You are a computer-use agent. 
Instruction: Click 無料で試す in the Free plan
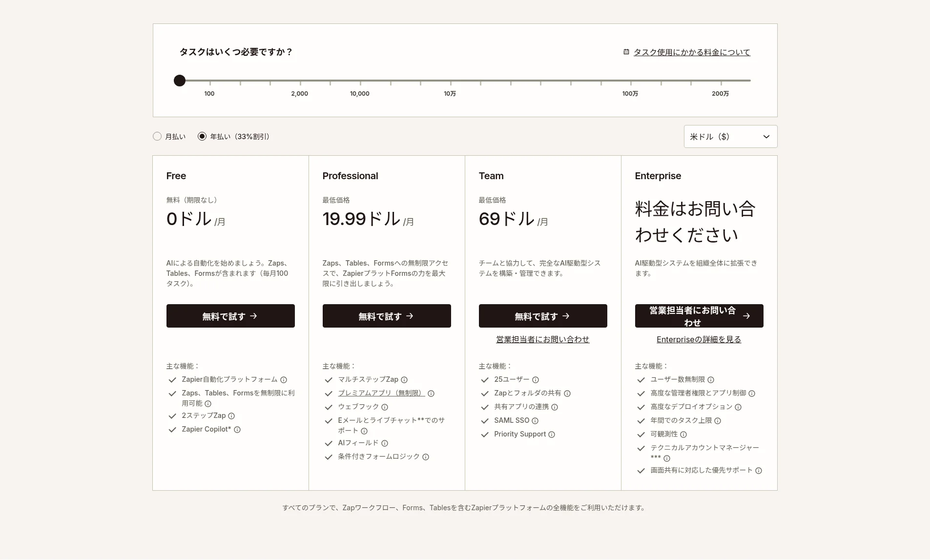230,316
